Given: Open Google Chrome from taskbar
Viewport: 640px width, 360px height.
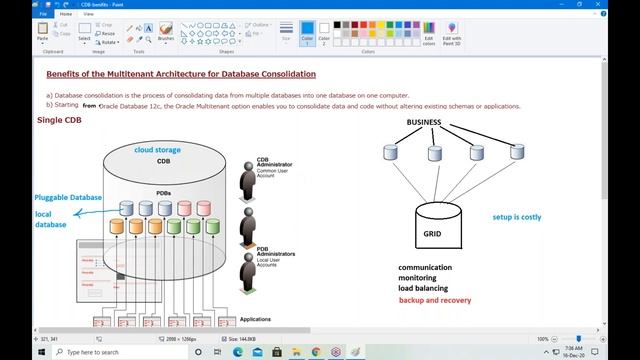Looking at the screenshot, I should 316,352.
